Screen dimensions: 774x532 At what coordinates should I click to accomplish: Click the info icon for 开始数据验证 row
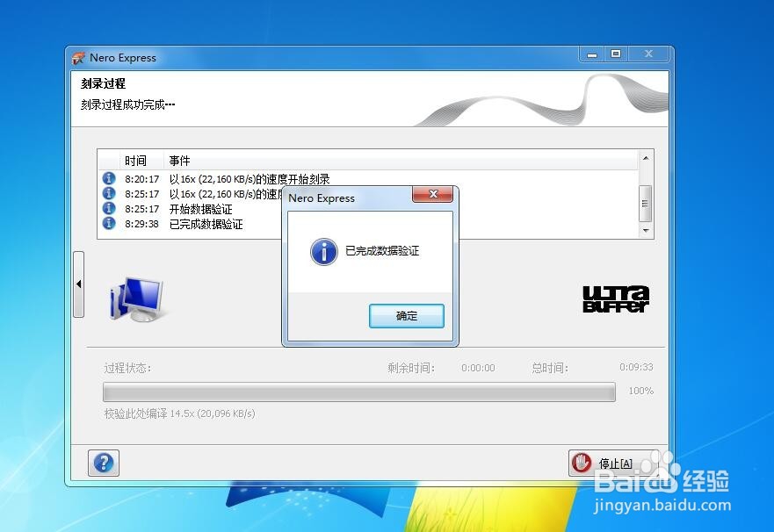point(109,208)
